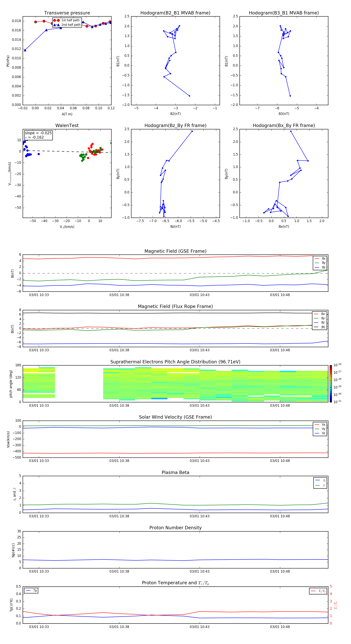This screenshot has height=644, width=351.
Task: Click the Vx legend entry in velocity plot
Action: [320, 424]
